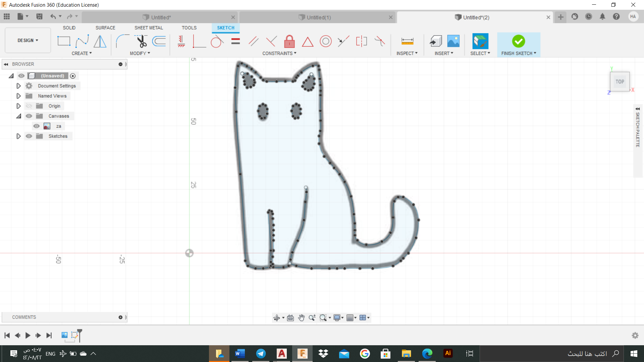Switch to the SURFACE tab
Image resolution: width=644 pixels, height=362 pixels.
(105, 28)
